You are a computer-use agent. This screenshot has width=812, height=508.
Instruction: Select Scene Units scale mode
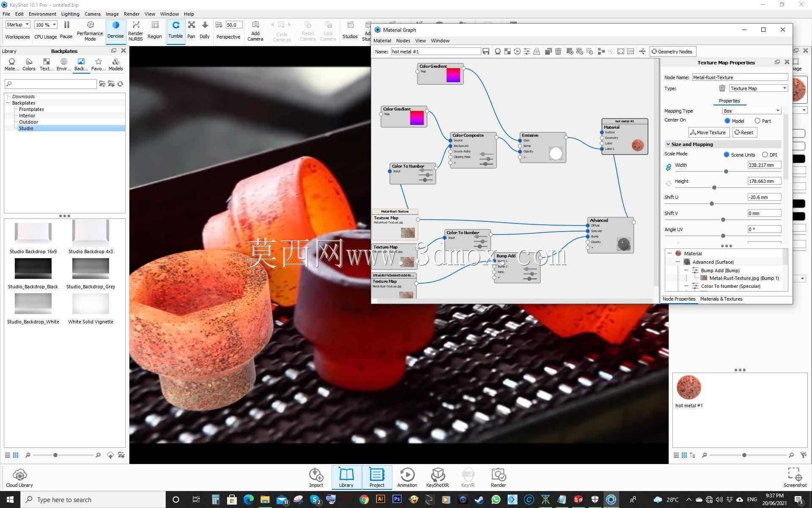click(x=727, y=155)
